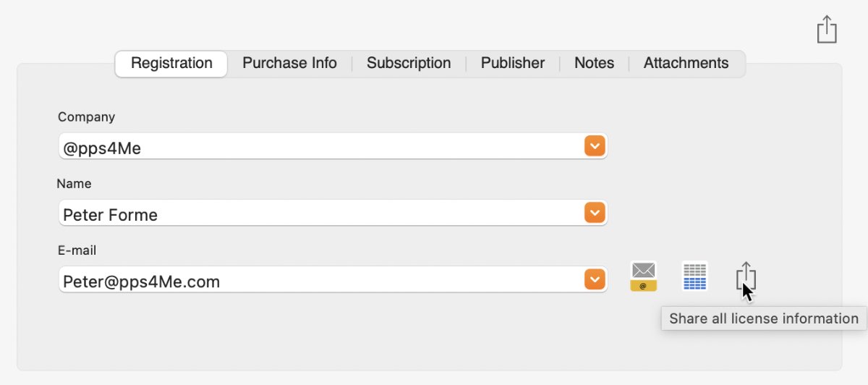The image size is (868, 385).
Task: Click the Share all license information tooltip
Action: coord(764,318)
